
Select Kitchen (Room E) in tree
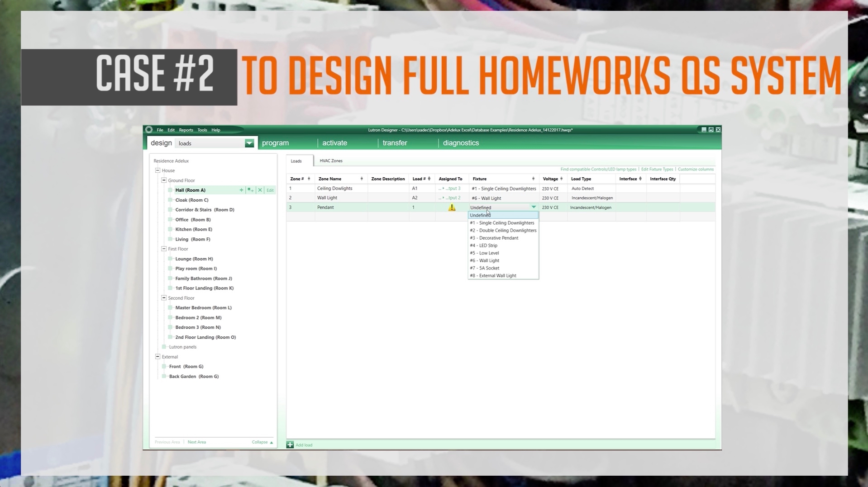[x=194, y=229]
